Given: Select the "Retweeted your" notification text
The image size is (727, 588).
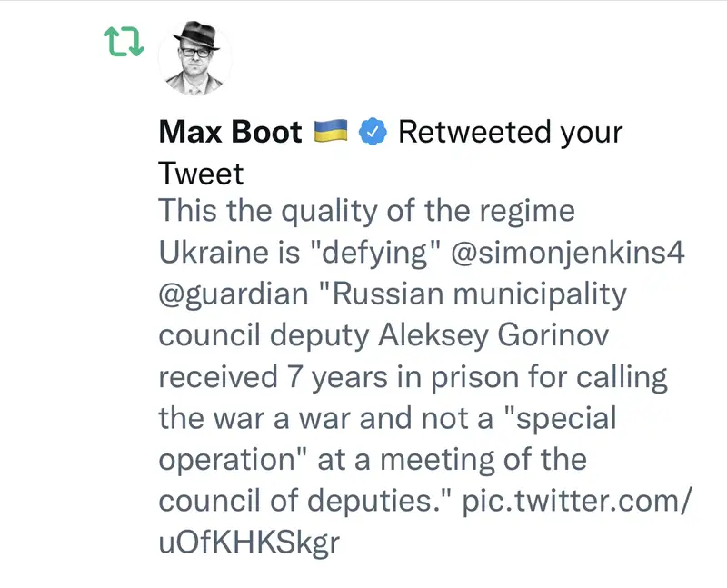Looking at the screenshot, I should coord(511,133).
